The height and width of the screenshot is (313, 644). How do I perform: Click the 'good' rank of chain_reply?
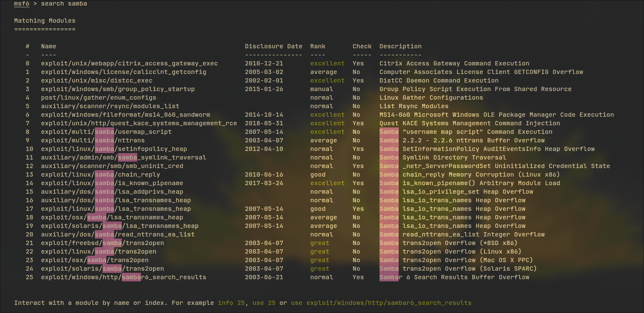pos(318,174)
